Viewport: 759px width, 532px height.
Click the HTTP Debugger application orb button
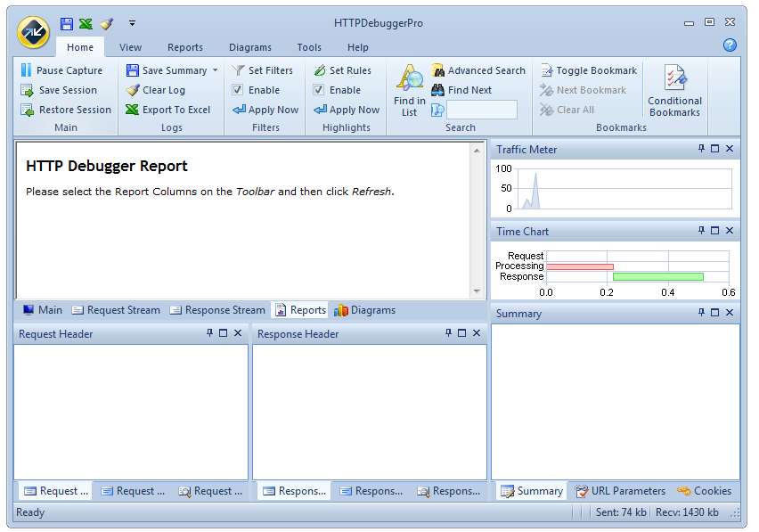[x=33, y=32]
